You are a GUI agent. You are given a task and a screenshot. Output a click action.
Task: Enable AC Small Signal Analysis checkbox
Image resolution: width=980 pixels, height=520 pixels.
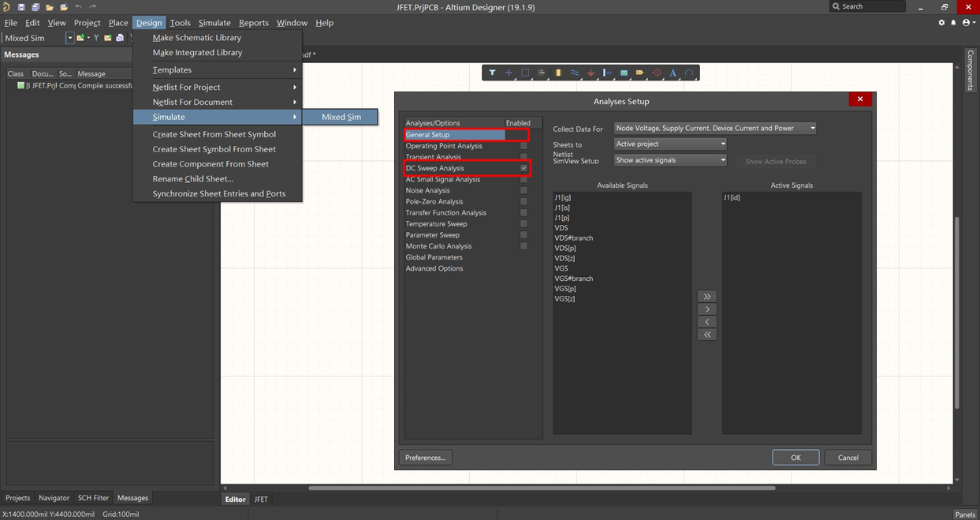tap(524, 179)
